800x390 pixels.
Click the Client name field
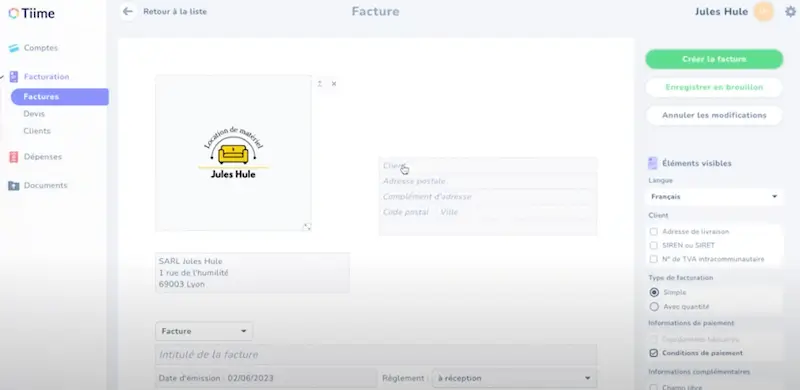pos(488,166)
